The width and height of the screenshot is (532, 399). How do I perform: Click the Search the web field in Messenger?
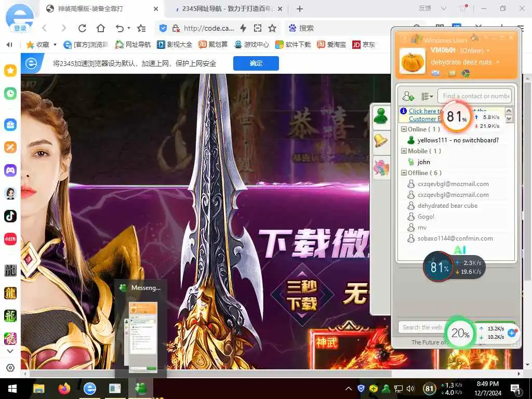click(x=422, y=327)
